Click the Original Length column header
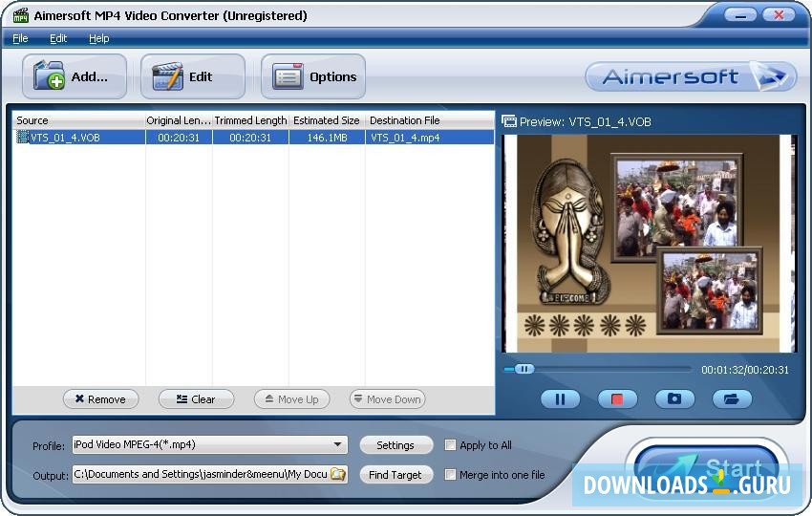 click(179, 120)
